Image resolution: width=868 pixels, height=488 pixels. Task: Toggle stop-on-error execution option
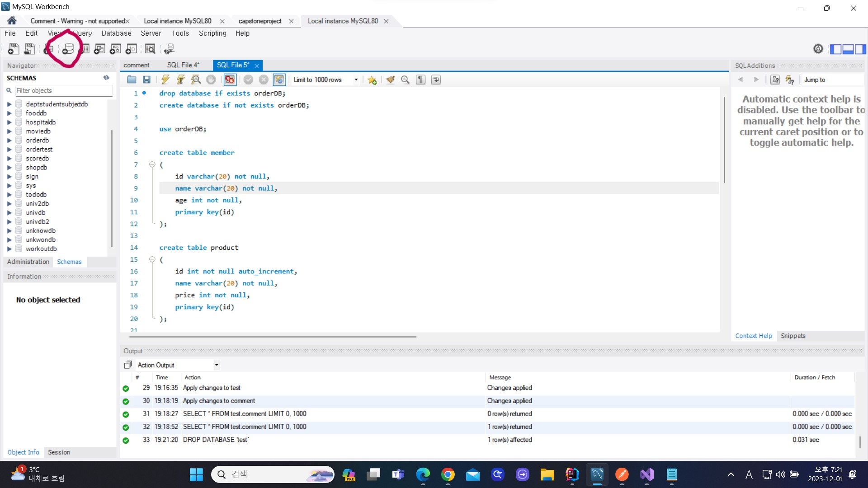point(230,80)
